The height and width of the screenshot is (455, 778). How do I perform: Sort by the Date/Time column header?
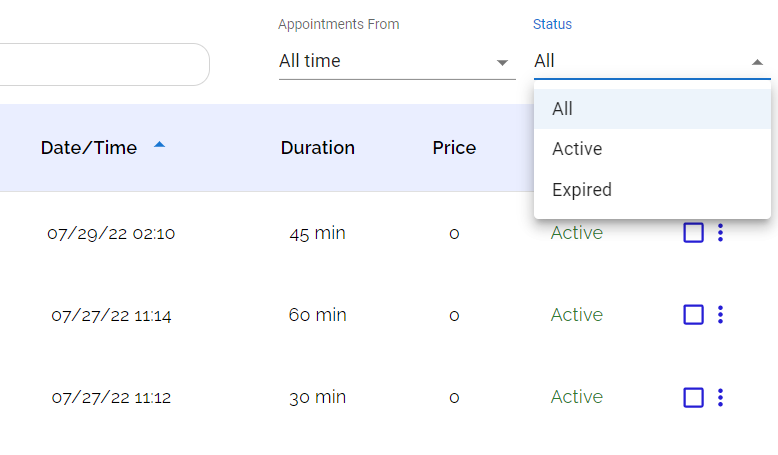point(89,148)
